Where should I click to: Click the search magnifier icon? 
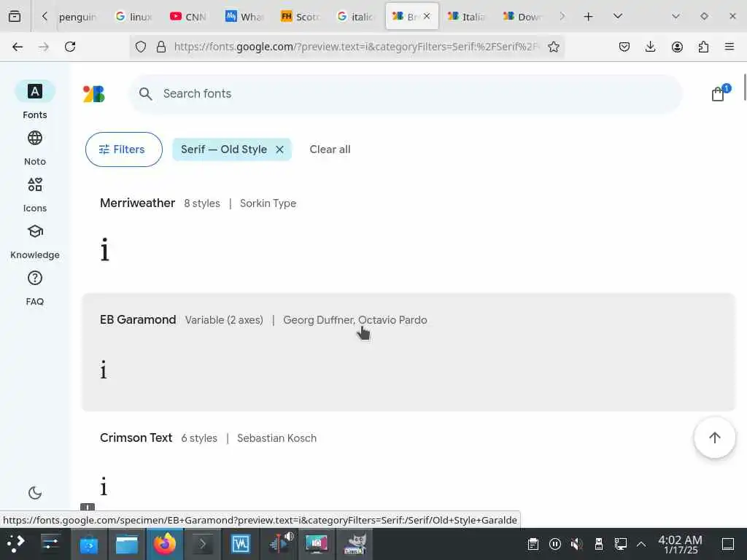pyautogui.click(x=146, y=94)
